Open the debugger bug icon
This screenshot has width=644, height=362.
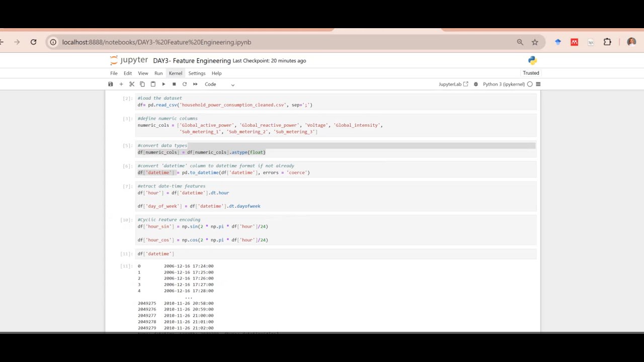(476, 84)
